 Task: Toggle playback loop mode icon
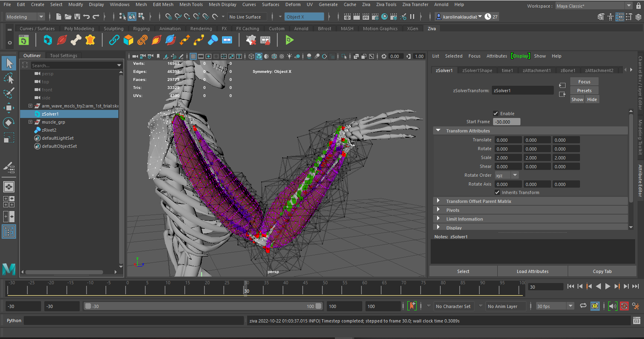point(583,306)
